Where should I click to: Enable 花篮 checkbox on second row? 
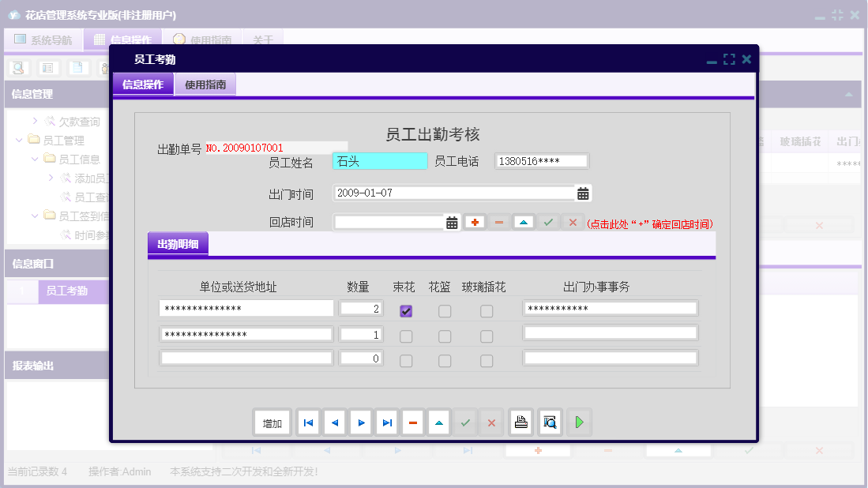(x=445, y=336)
